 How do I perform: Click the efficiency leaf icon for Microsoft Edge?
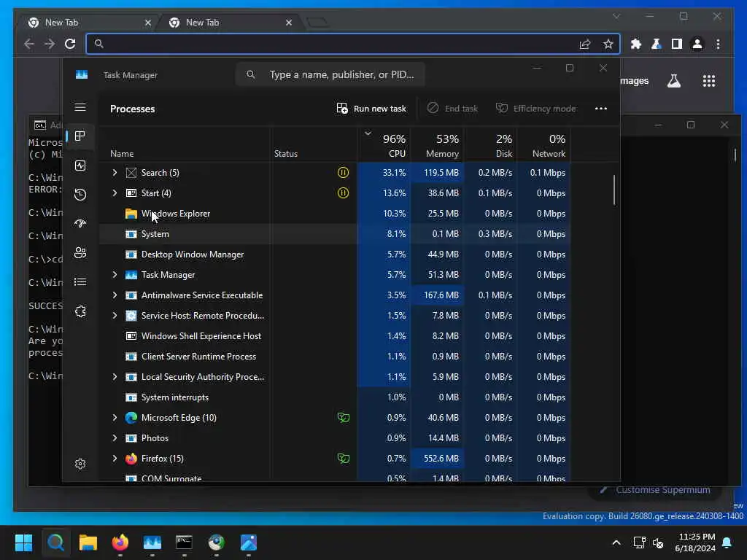click(x=344, y=418)
